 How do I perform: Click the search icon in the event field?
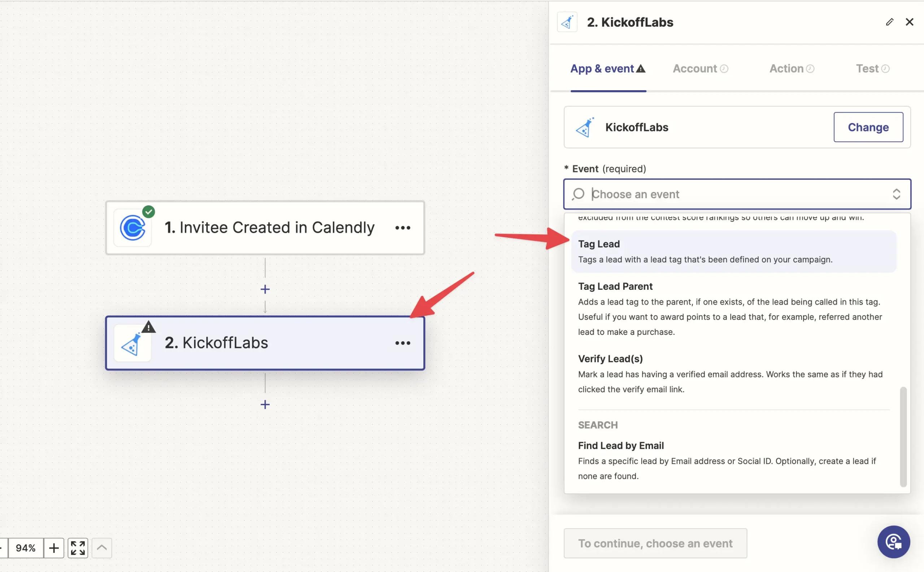(x=578, y=194)
